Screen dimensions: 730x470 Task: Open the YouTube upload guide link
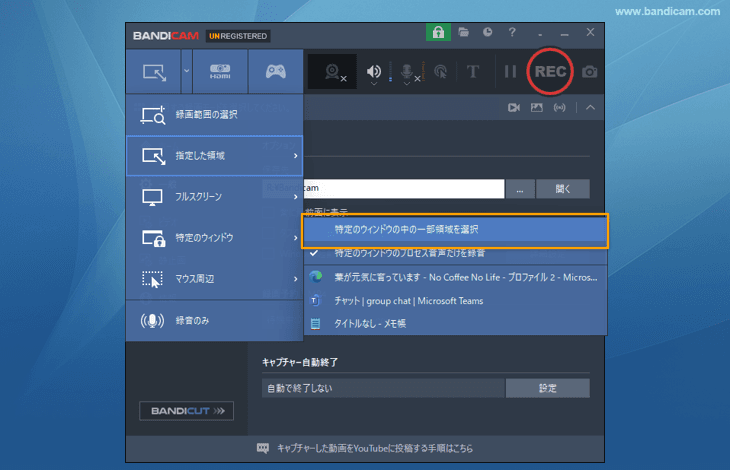point(375,449)
